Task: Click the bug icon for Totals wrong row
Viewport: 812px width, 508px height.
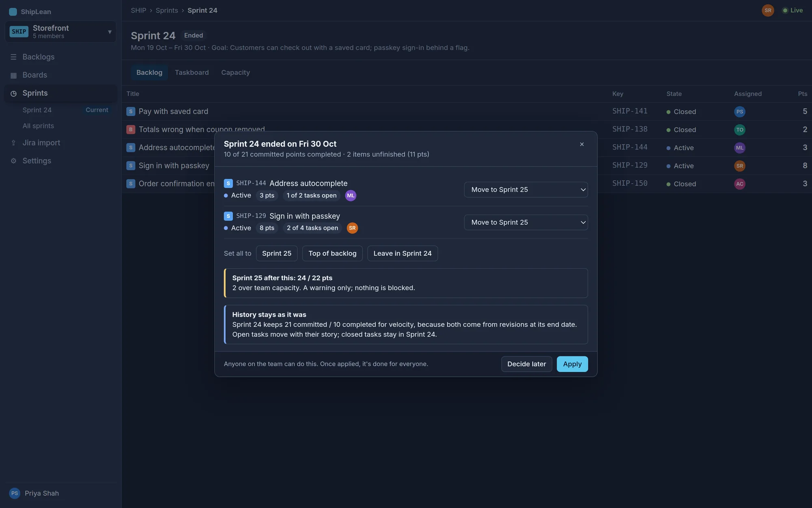Action: (131, 130)
